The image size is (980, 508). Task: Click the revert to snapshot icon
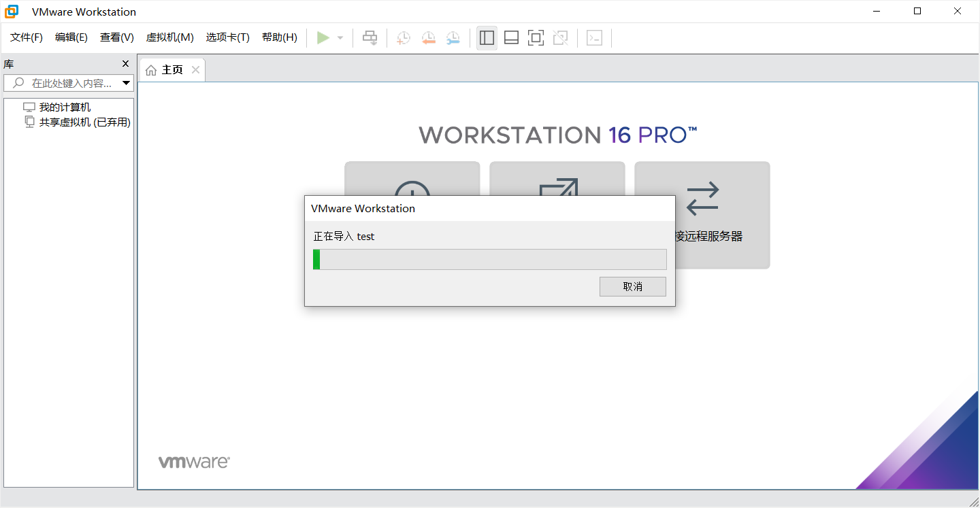click(428, 37)
